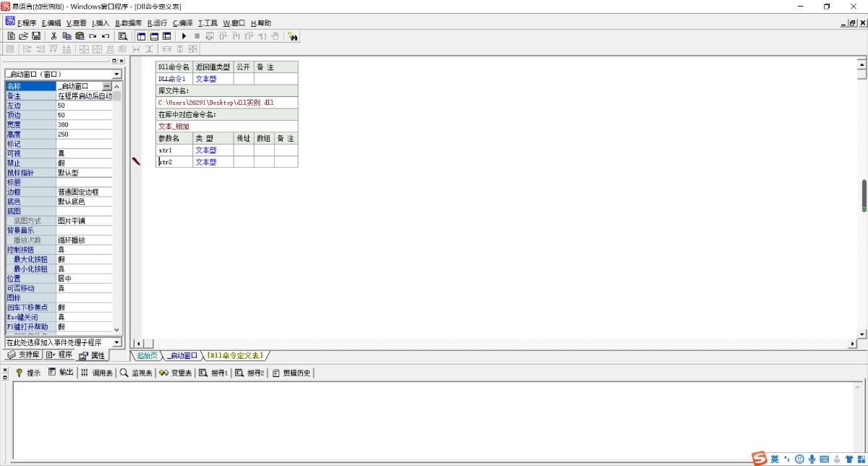The image size is (868, 466).
Task: Switch to the _启动窗口 editor tab
Action: tap(182, 356)
